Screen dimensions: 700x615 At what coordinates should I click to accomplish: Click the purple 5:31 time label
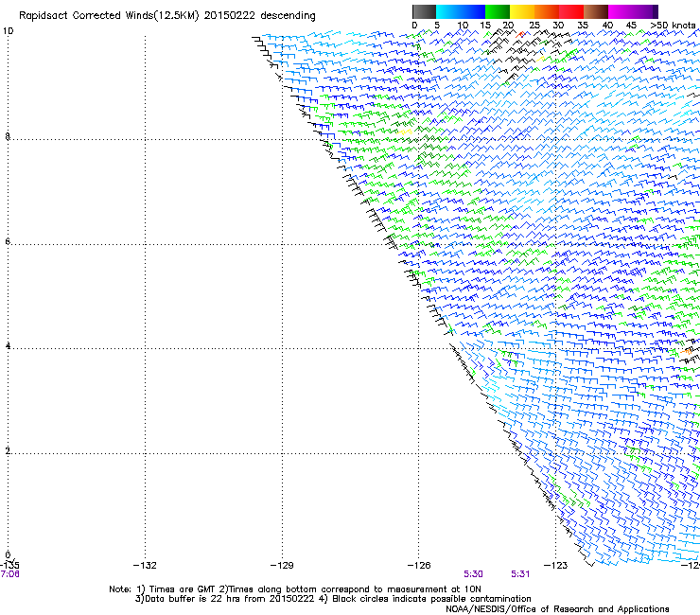coord(520,574)
